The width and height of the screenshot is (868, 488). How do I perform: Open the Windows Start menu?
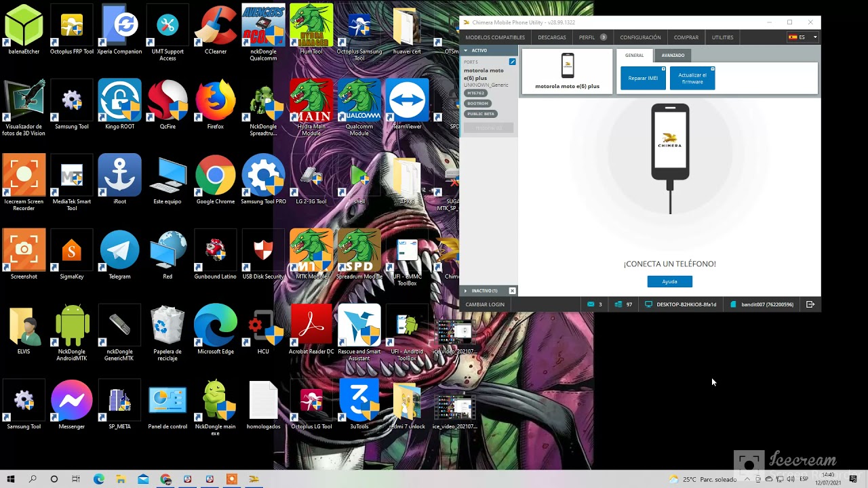click(11, 479)
